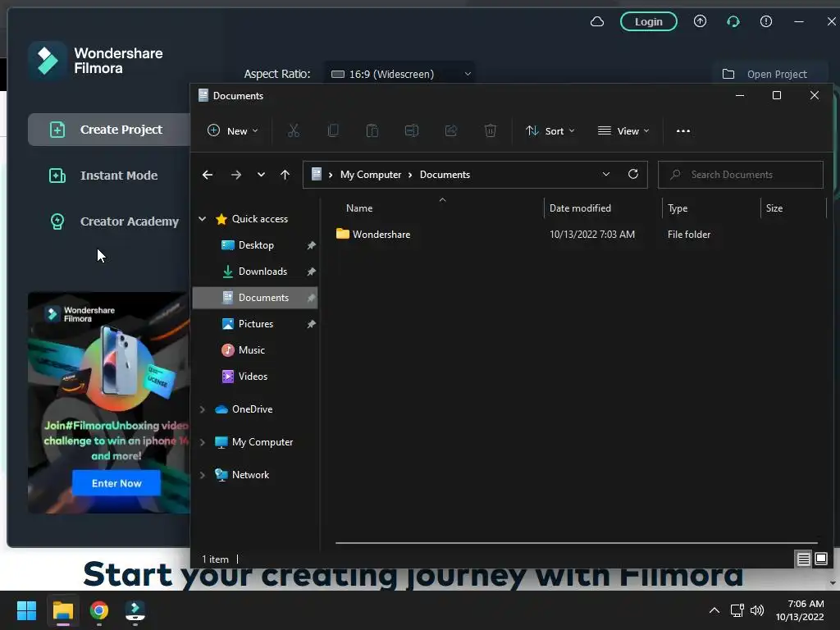Open the Sort dropdown menu
This screenshot has height=630, width=840.
pyautogui.click(x=550, y=130)
